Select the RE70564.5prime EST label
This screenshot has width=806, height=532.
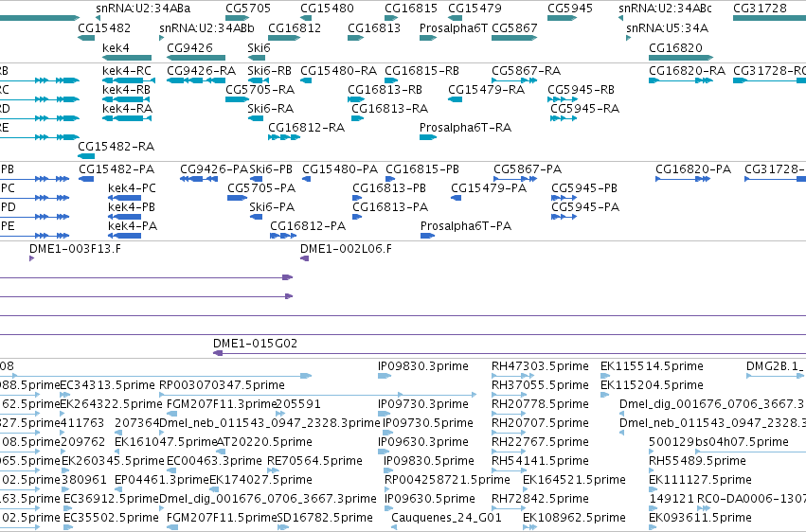(x=314, y=461)
